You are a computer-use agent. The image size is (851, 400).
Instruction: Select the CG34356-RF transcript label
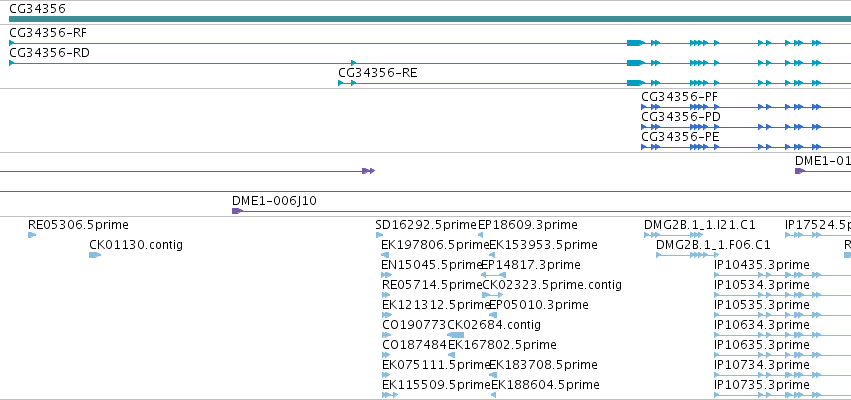tap(48, 33)
